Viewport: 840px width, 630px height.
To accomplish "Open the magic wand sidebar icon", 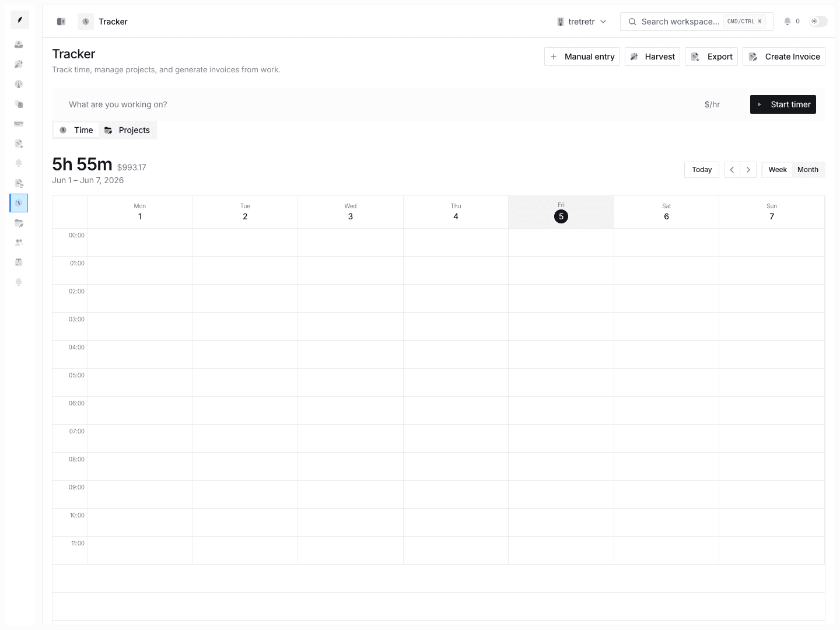I will point(19,64).
